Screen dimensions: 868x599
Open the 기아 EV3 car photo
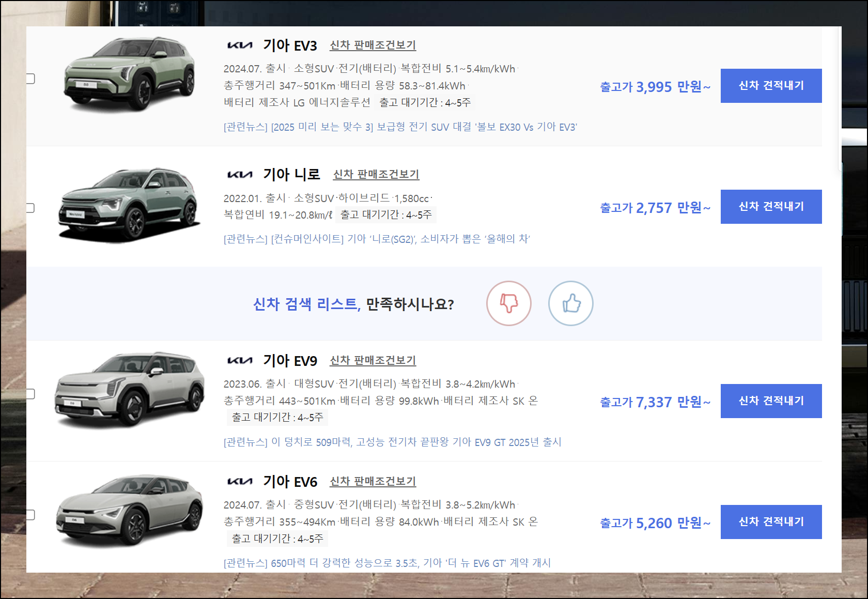(x=129, y=74)
